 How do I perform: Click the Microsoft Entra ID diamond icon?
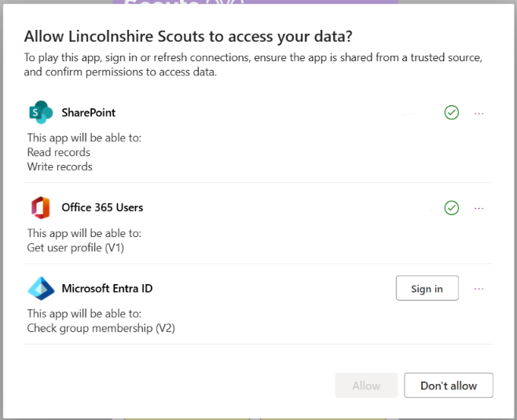[41, 289]
